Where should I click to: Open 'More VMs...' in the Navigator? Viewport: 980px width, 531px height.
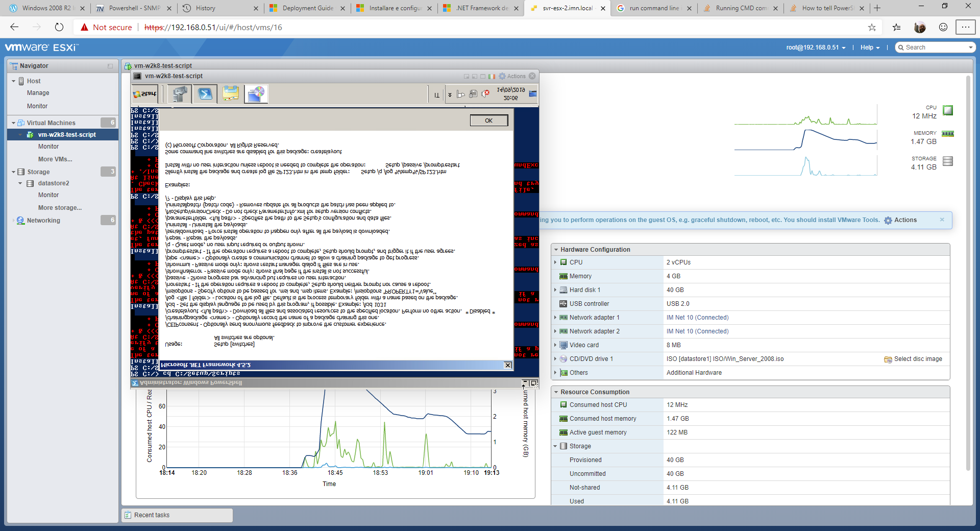[55, 159]
